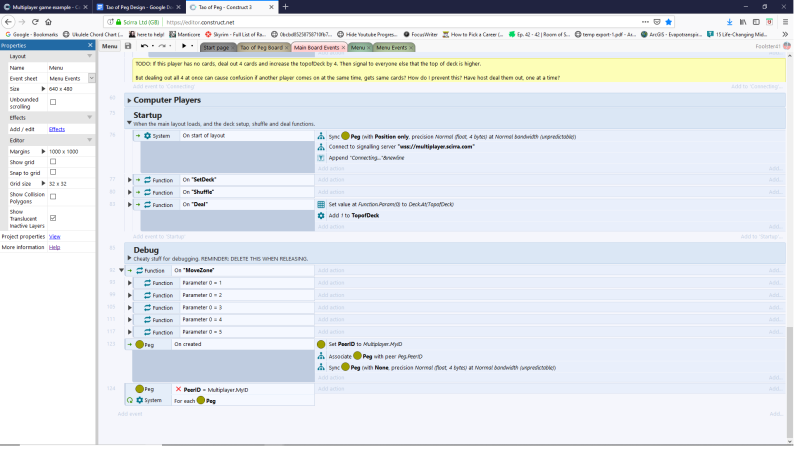Collapse the Startup group
The height and width of the screenshot is (452, 800).
129,123
